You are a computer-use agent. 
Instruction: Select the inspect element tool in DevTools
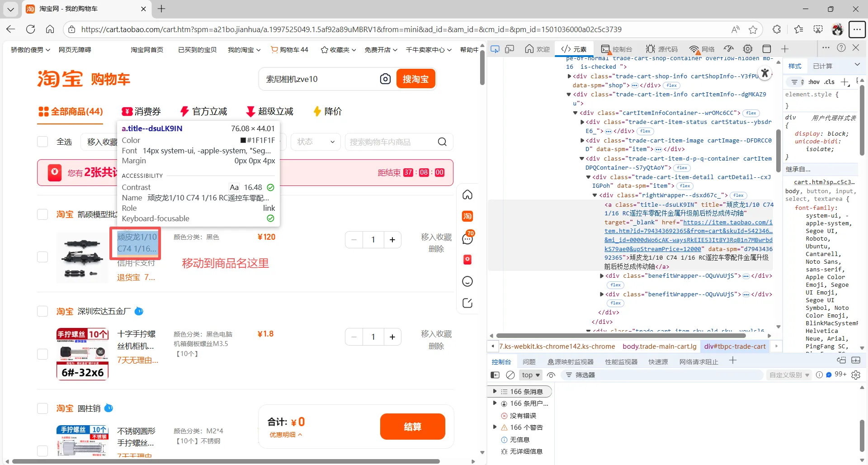495,49
